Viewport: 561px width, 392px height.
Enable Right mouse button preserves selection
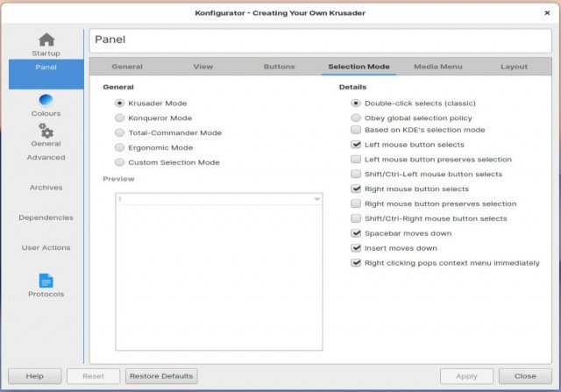click(x=356, y=203)
